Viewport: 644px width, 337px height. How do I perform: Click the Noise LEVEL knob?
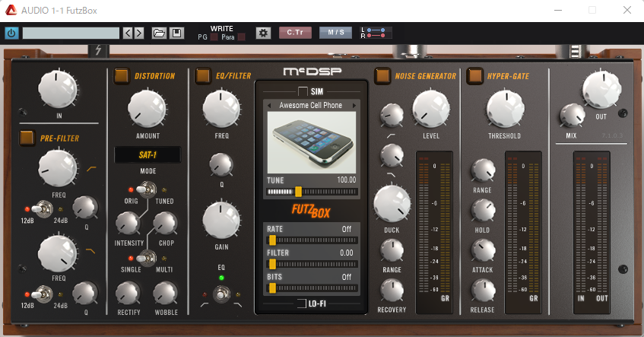[x=431, y=109]
